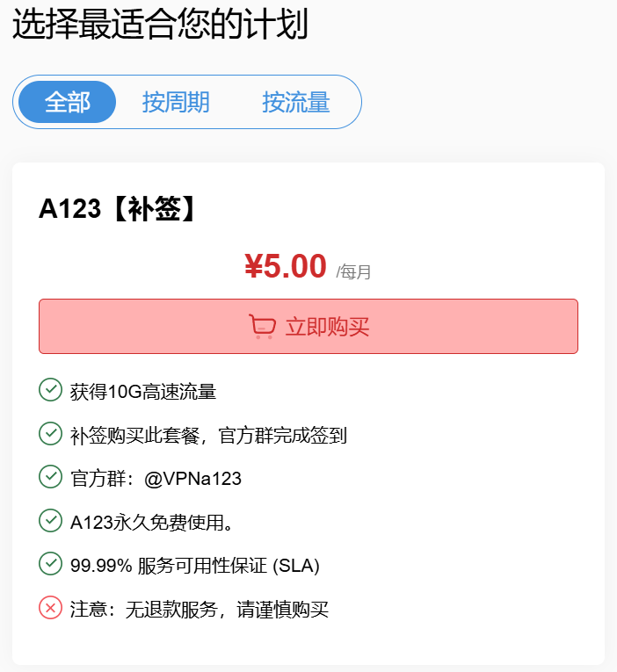617x672 pixels.
Task: Click checkmark icon beside 补签购买此套餐
Action: click(51, 433)
